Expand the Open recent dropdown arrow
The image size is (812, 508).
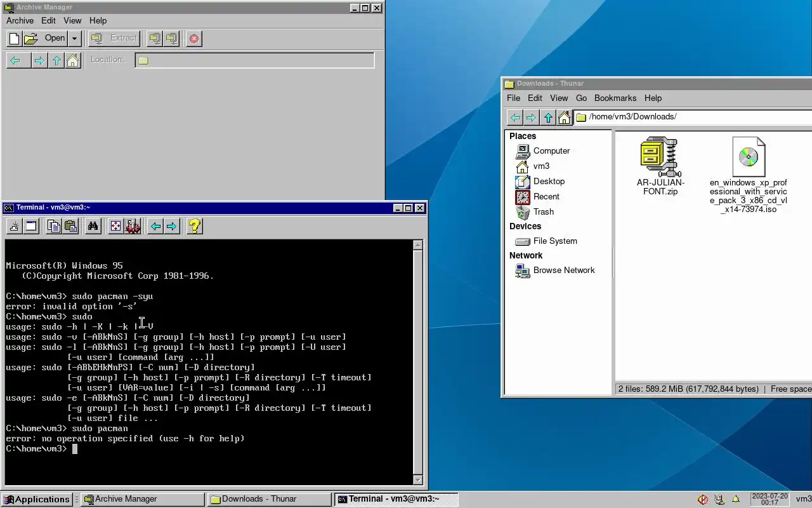74,38
